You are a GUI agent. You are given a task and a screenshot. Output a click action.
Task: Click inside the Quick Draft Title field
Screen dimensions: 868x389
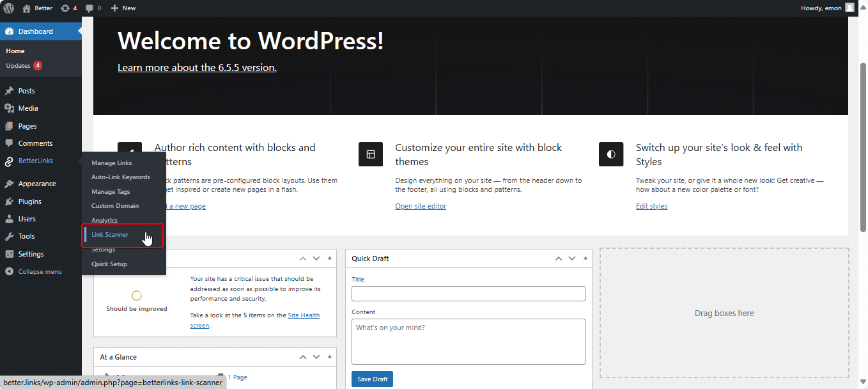click(x=468, y=294)
